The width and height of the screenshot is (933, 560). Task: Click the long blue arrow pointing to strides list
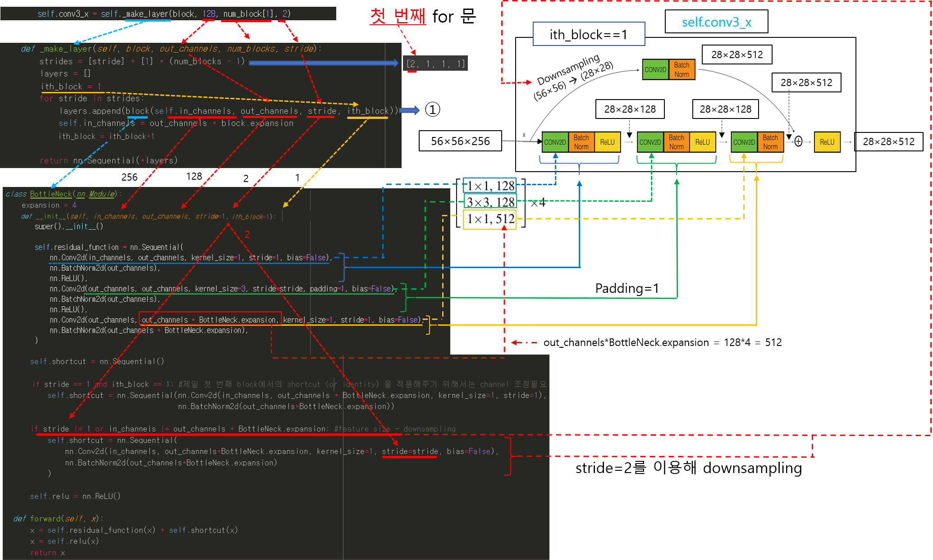pos(324,63)
